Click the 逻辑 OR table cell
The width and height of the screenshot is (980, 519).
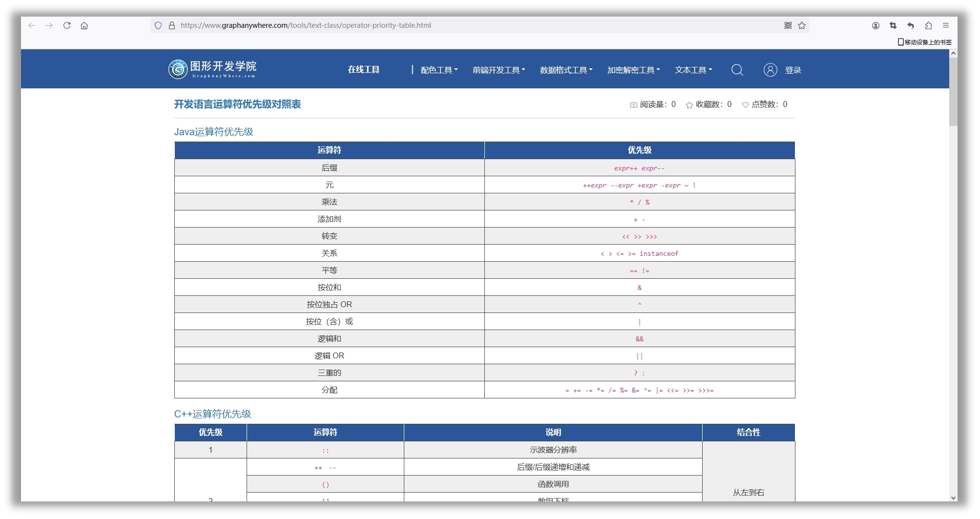(x=330, y=355)
